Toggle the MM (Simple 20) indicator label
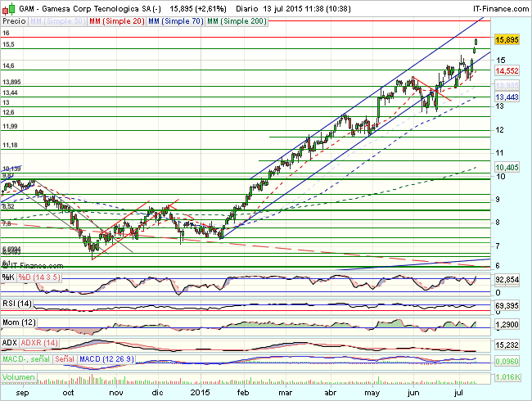Screen dimensions: 532x401 pyautogui.click(x=117, y=21)
